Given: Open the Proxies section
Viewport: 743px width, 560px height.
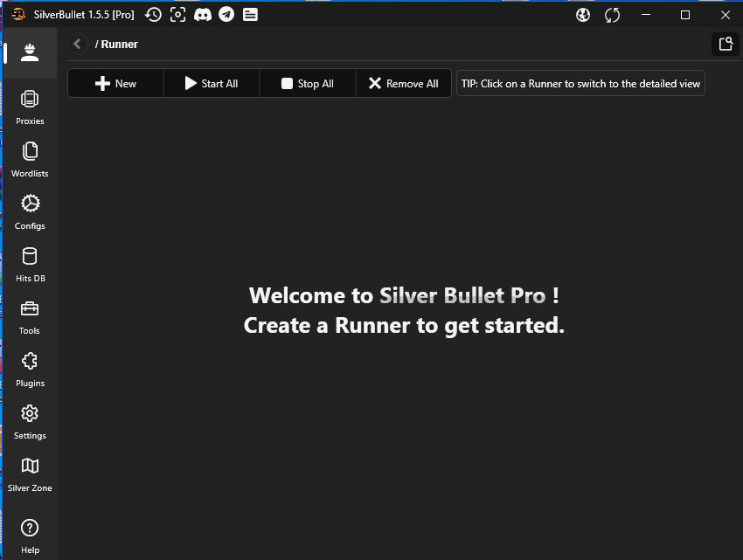Looking at the screenshot, I should pos(30,108).
